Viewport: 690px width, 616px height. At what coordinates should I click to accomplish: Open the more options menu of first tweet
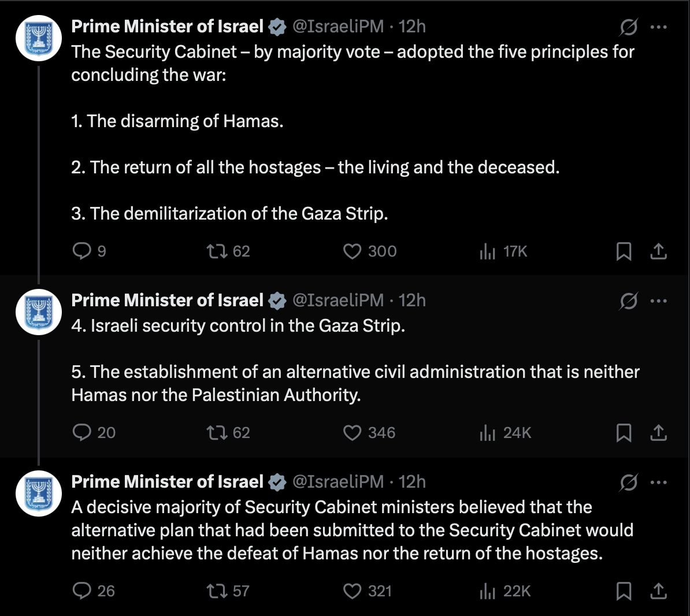pos(658,27)
